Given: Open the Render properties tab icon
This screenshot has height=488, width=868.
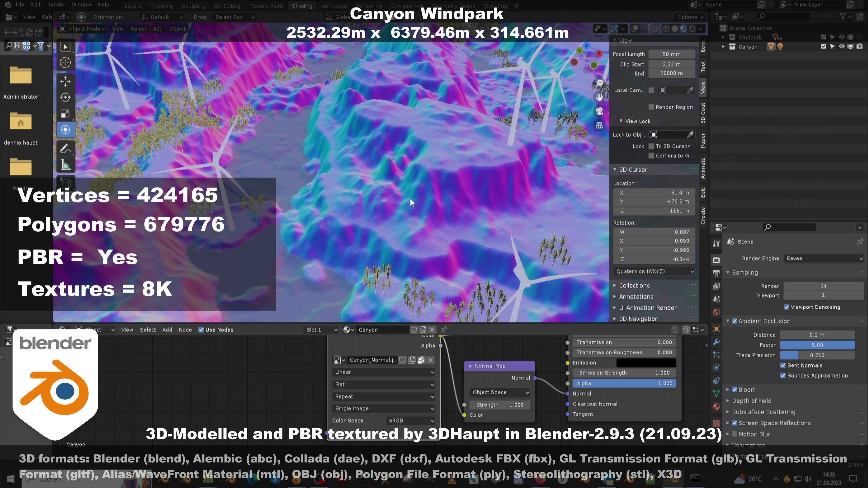Looking at the screenshot, I should [x=716, y=260].
